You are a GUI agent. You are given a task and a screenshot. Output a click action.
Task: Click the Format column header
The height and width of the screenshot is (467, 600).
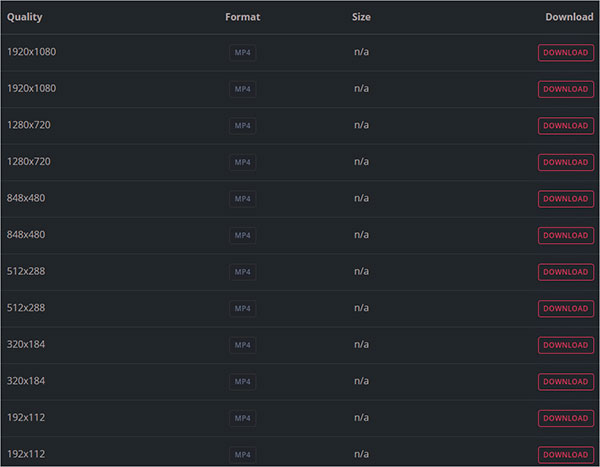click(242, 17)
